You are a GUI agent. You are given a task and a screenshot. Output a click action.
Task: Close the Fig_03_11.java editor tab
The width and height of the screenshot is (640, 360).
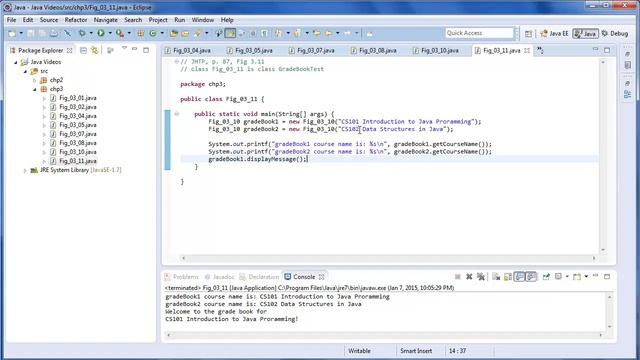tap(527, 50)
